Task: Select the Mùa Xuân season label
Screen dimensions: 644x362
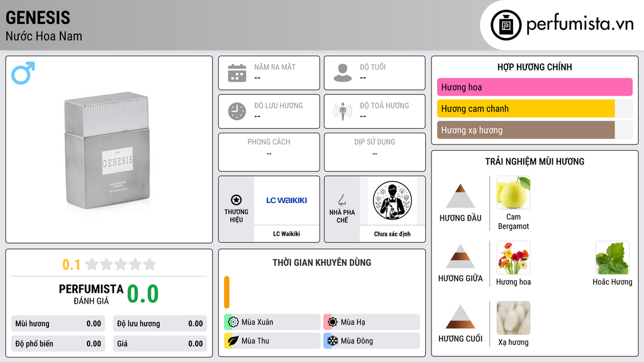Action: tap(257, 322)
